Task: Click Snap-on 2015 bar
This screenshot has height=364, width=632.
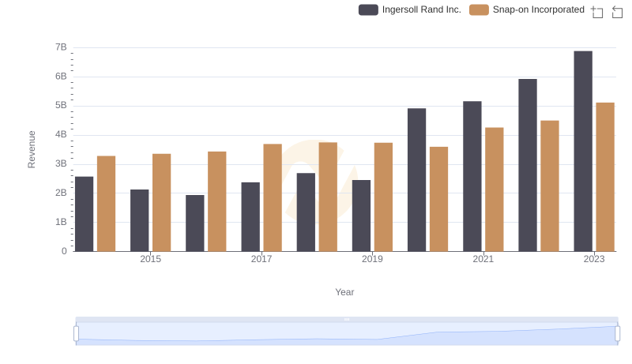Action: pyautogui.click(x=162, y=203)
